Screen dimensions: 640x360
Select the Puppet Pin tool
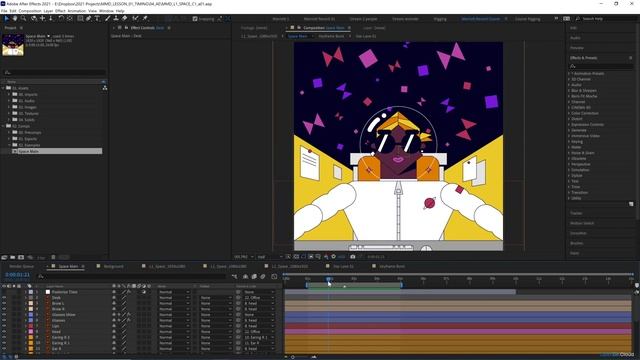point(145,18)
